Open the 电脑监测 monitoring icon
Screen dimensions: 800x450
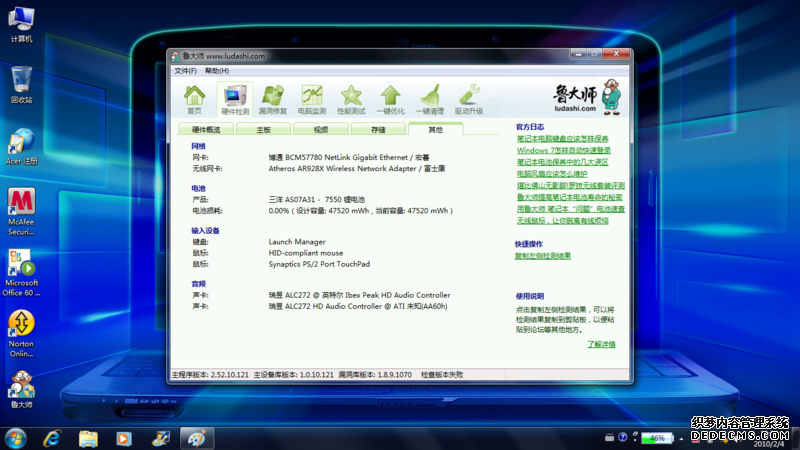312,99
